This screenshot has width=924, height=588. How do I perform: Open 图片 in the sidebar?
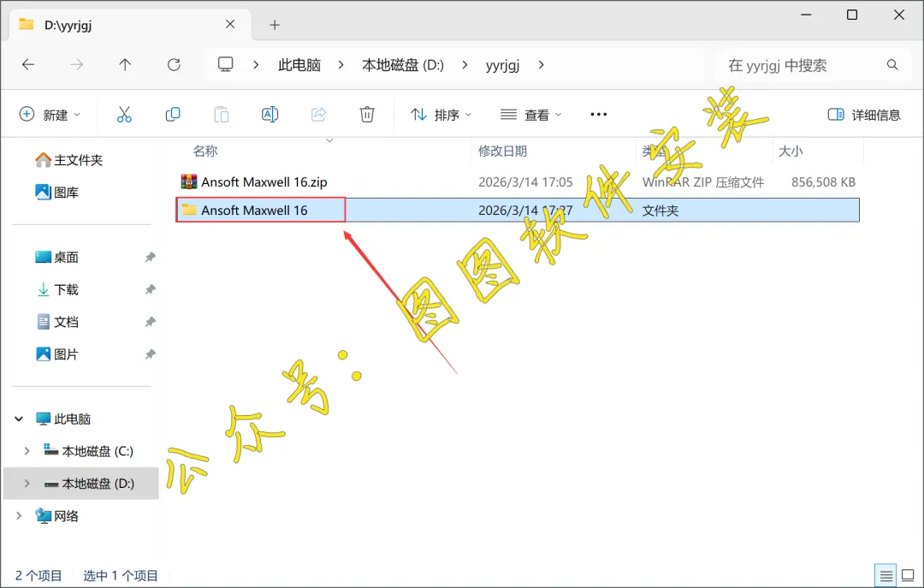pyautogui.click(x=57, y=354)
